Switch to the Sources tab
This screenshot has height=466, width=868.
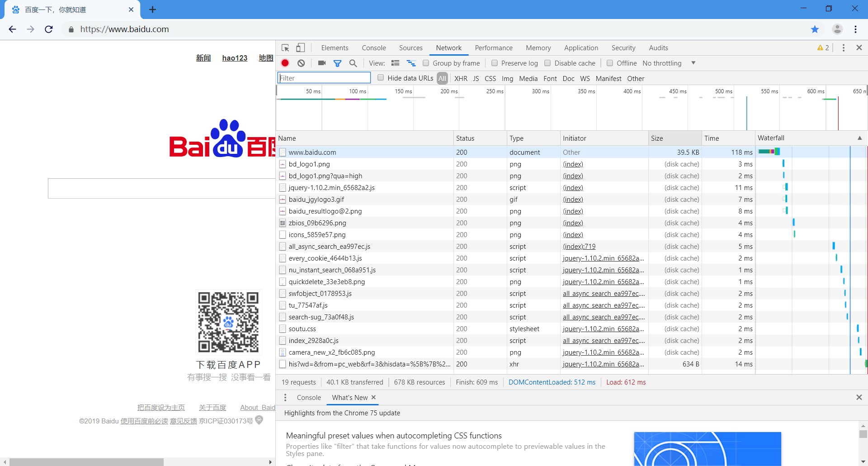tap(411, 48)
